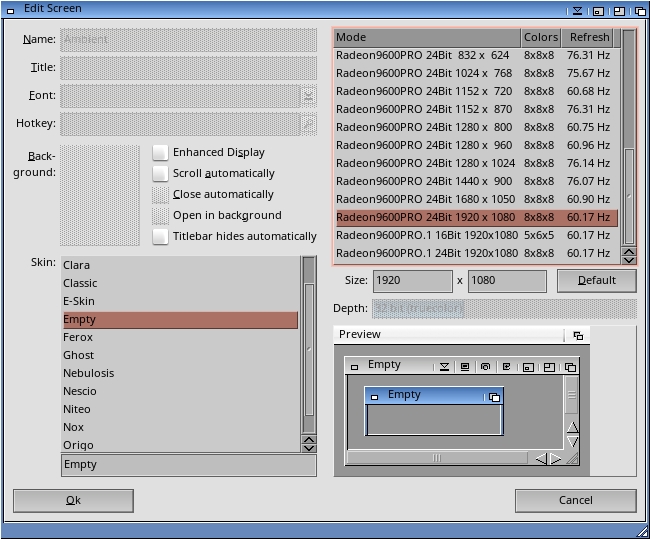The height and width of the screenshot is (539, 650).
Task: Click the mode list scroll down arrow
Action: [x=629, y=260]
